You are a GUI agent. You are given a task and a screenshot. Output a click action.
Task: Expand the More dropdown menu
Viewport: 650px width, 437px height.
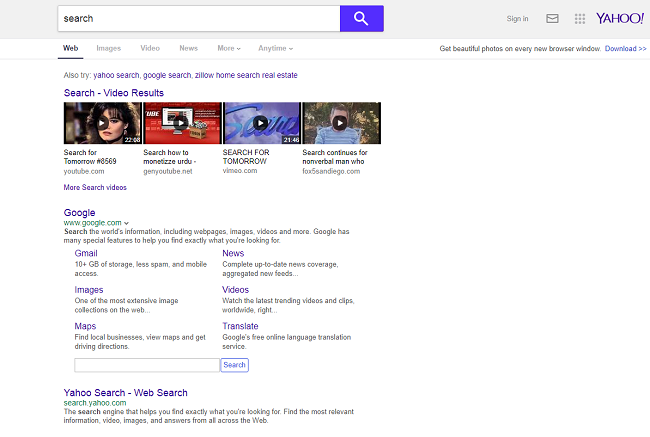coord(229,48)
